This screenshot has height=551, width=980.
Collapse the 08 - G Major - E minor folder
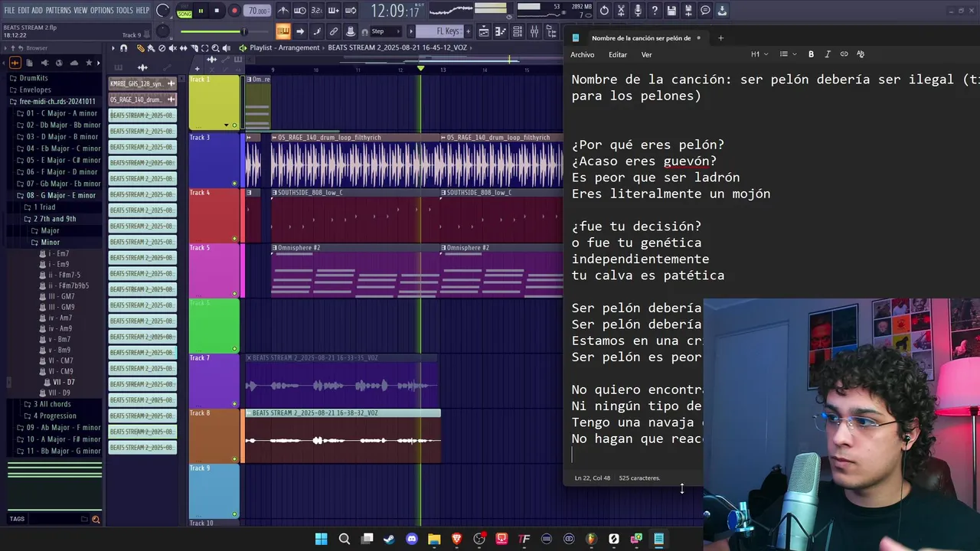click(x=60, y=195)
